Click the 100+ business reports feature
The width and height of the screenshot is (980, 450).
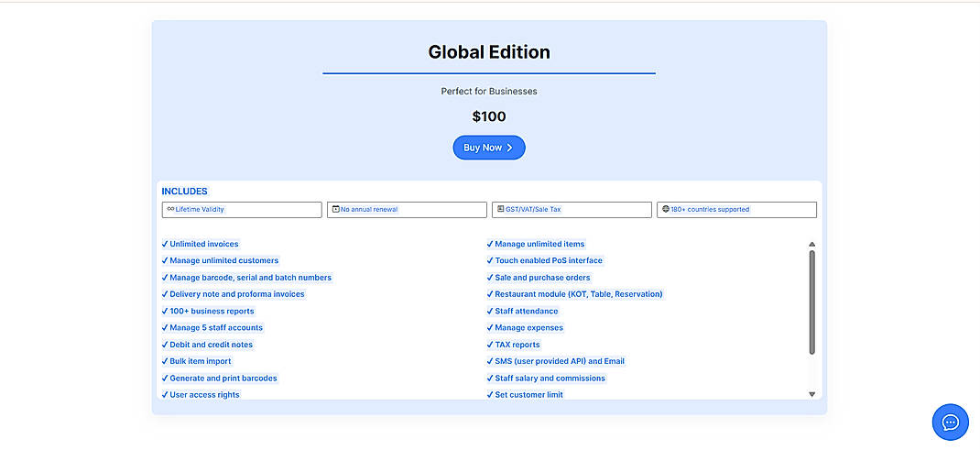[208, 311]
